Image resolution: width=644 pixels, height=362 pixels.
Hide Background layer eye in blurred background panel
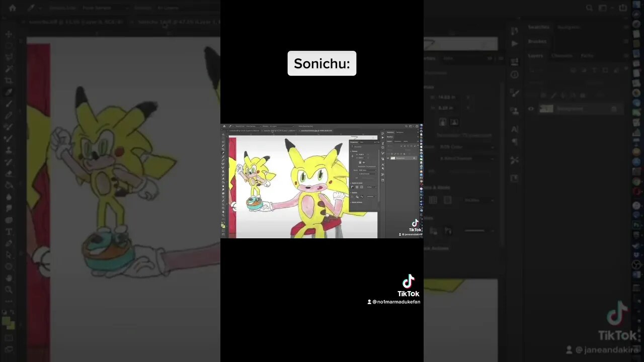531,109
